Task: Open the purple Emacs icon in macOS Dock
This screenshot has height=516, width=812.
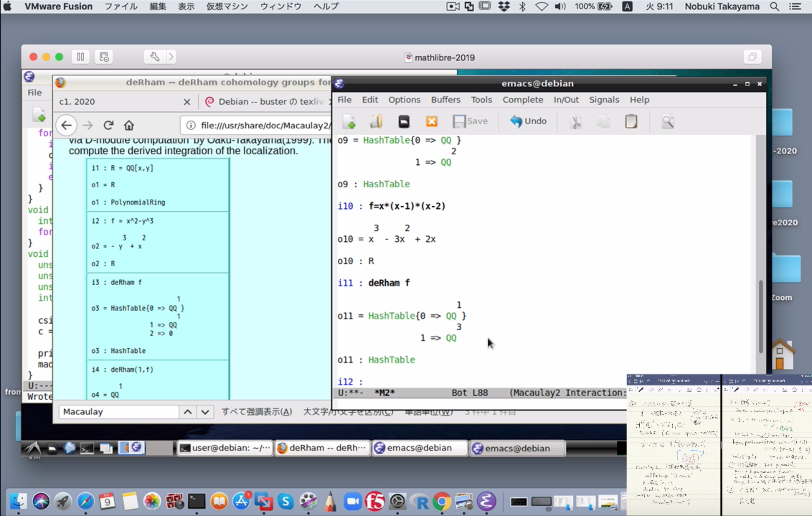Action: [486, 501]
